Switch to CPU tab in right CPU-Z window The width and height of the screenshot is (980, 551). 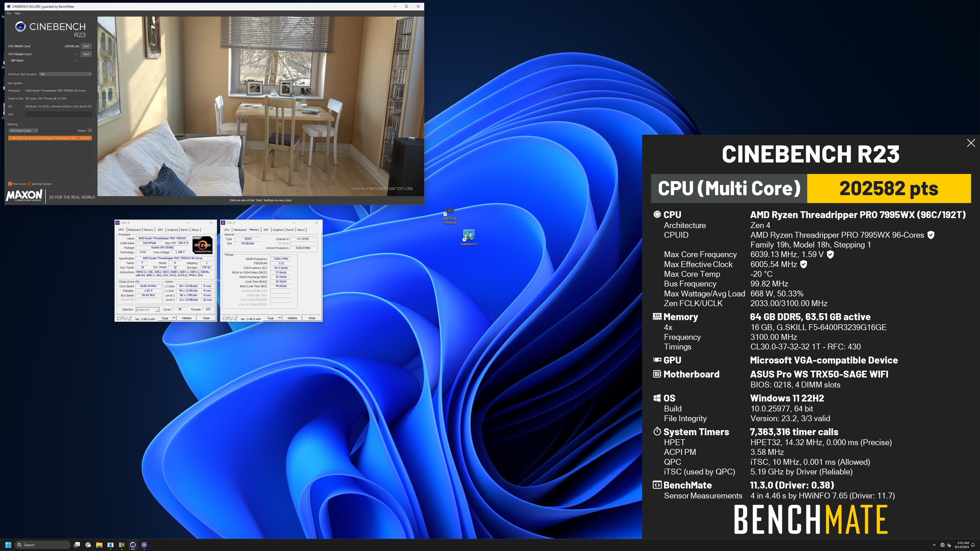click(x=227, y=230)
